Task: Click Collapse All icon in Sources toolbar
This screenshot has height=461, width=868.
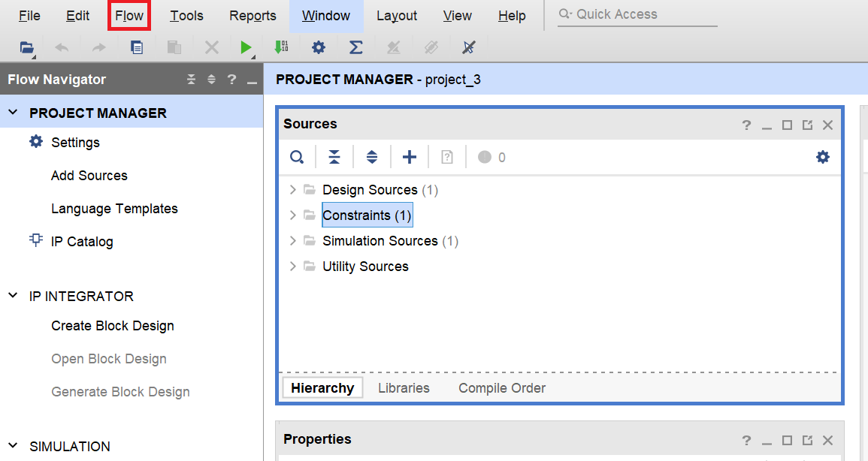Action: click(334, 157)
